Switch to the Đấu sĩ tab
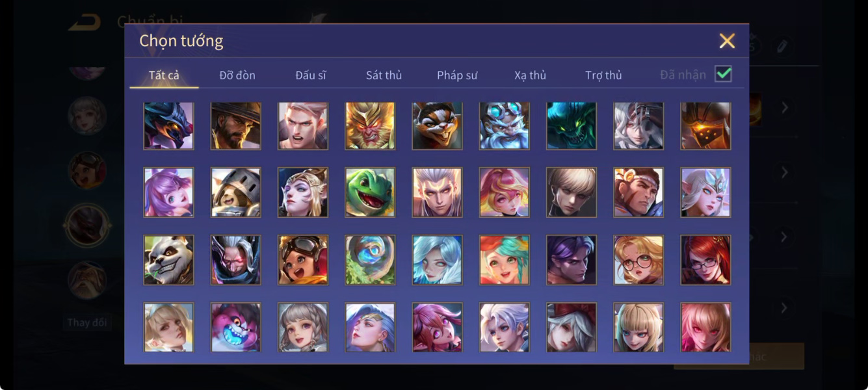Screen dimensions: 868x390 tap(311, 75)
